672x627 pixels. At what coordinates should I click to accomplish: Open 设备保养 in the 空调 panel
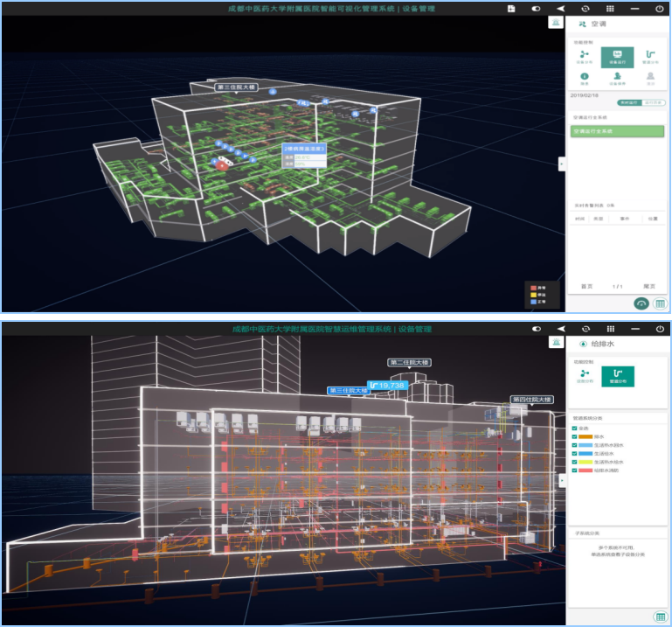(x=617, y=80)
